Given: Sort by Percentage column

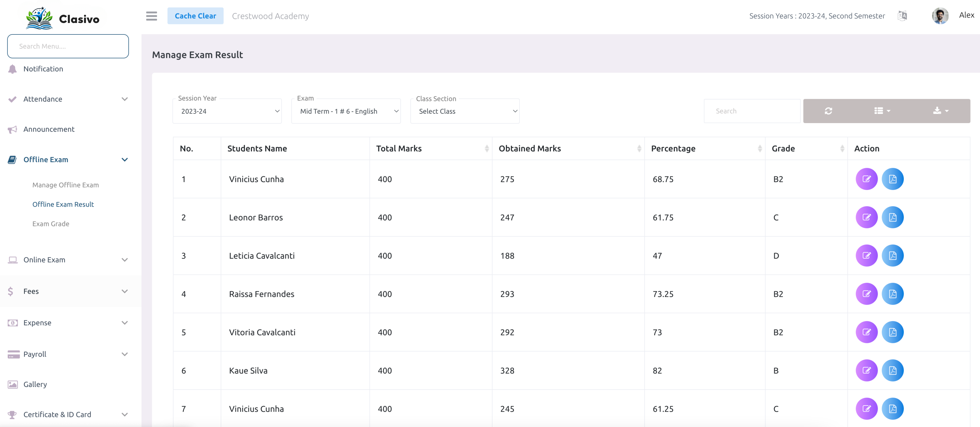Looking at the screenshot, I should click(705, 148).
